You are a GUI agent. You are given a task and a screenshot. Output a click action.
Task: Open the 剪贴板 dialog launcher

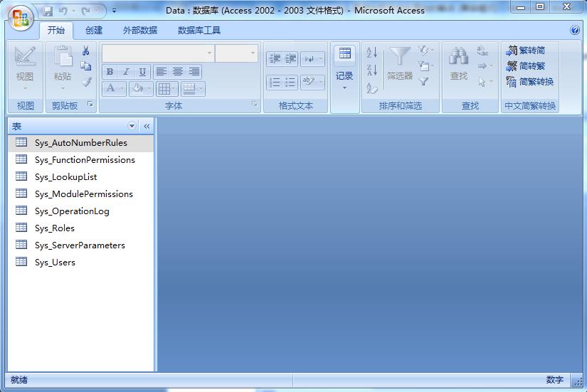click(x=90, y=104)
